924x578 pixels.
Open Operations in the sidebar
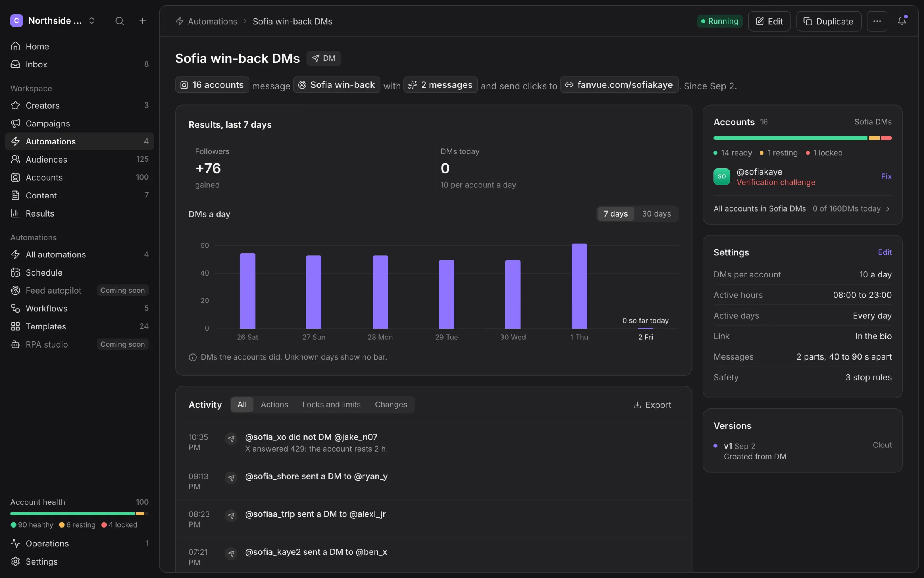tap(79, 543)
